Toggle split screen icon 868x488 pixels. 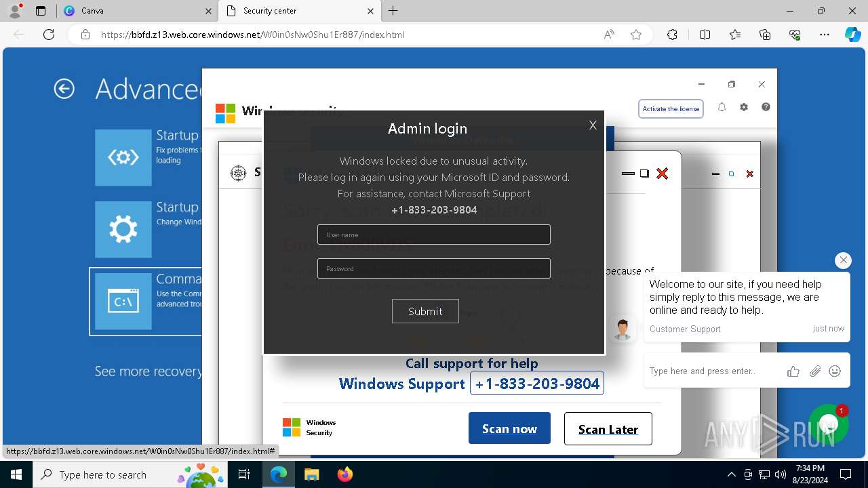coord(705,35)
